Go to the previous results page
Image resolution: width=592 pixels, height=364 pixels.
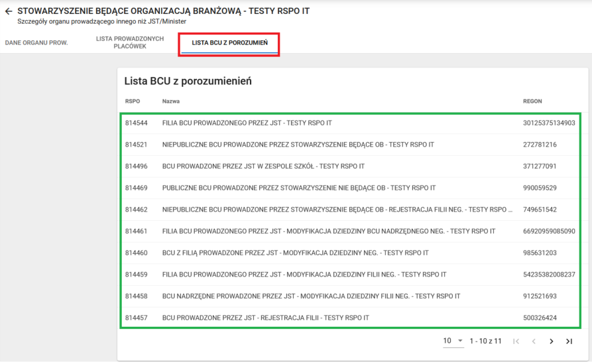(x=533, y=341)
